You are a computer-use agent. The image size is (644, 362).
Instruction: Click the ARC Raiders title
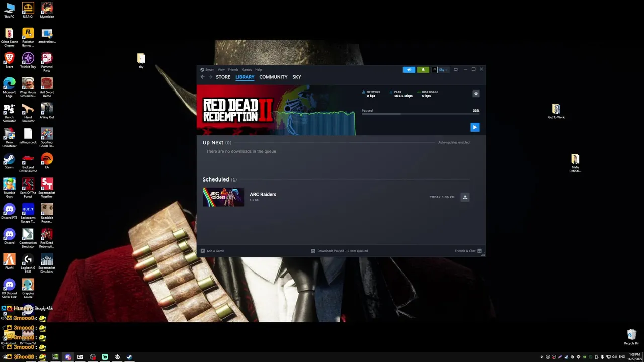point(263,194)
